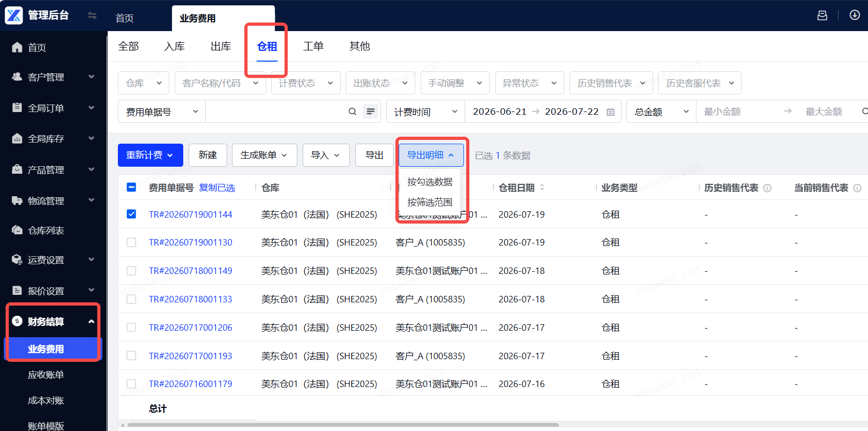
Task: Check the row TR#20260719001130
Action: (x=131, y=242)
